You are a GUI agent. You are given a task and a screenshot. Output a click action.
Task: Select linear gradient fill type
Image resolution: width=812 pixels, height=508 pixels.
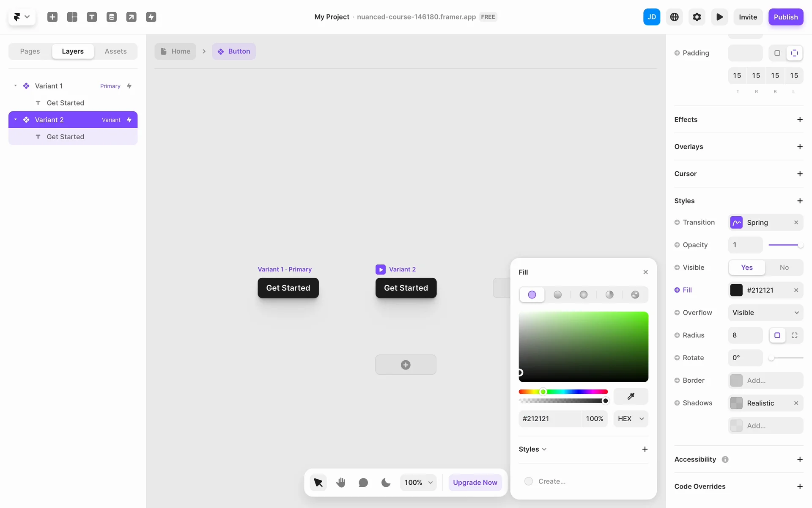tap(558, 295)
